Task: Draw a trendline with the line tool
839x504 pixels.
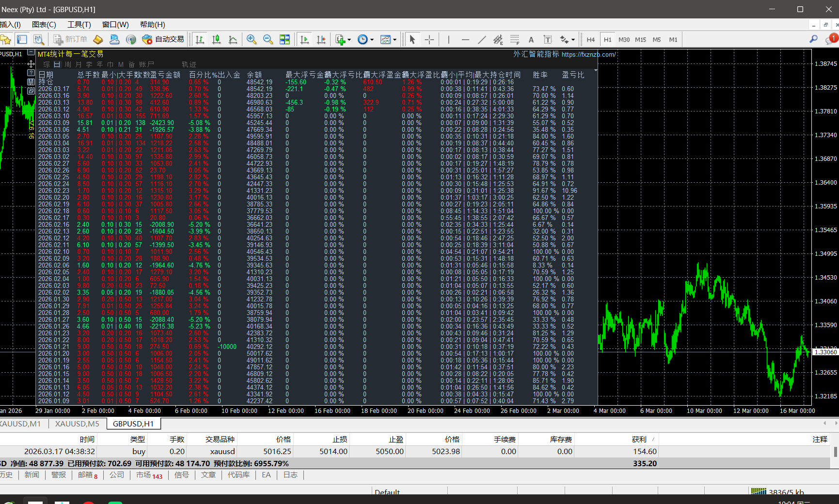Action: pos(481,40)
